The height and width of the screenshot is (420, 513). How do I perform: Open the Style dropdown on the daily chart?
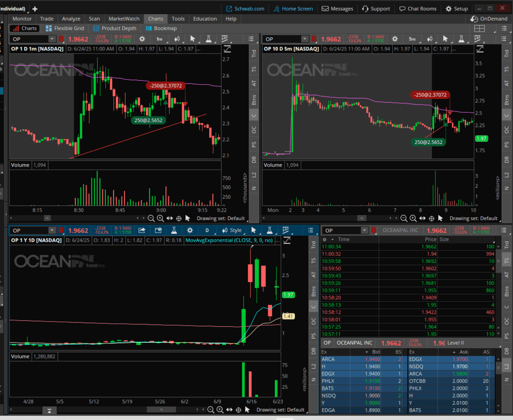click(232, 230)
